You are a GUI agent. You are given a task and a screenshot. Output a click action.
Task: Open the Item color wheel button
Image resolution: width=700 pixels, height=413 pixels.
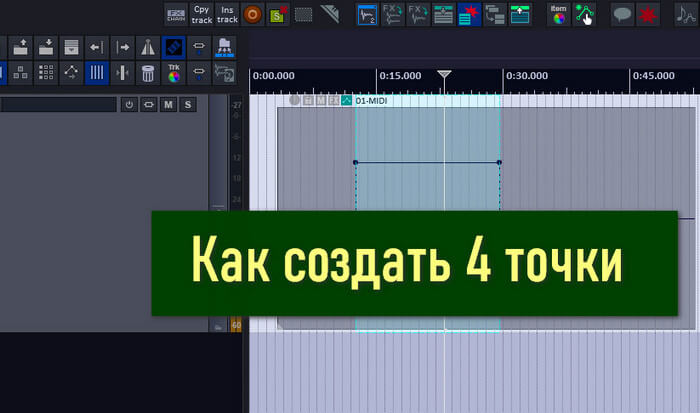pos(558,15)
